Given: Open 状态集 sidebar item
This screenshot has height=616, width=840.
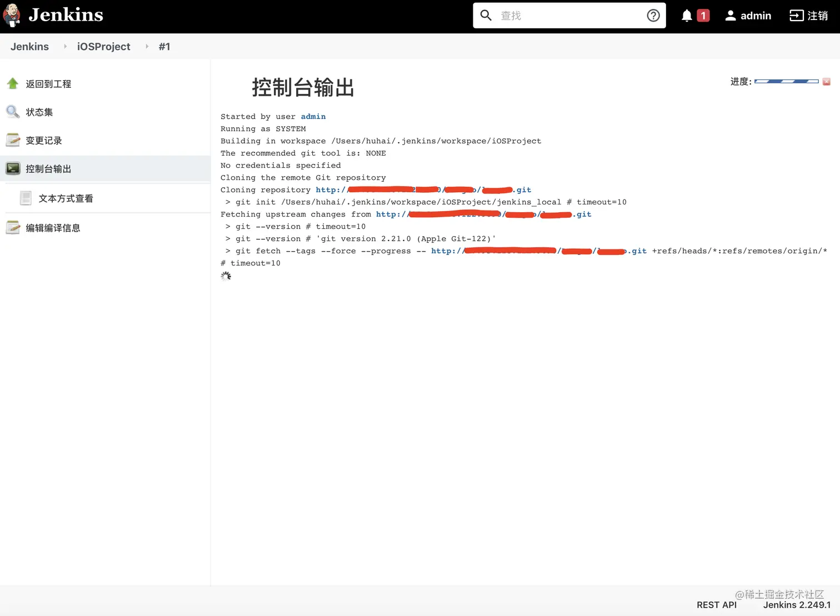Looking at the screenshot, I should pos(39,112).
